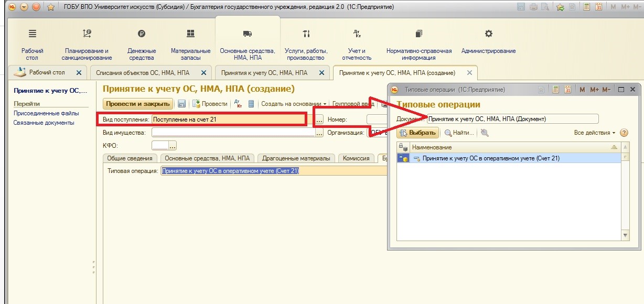The image size is (644, 304).
Task: Click the save diskette icon in document toolbar
Action: pos(182,104)
